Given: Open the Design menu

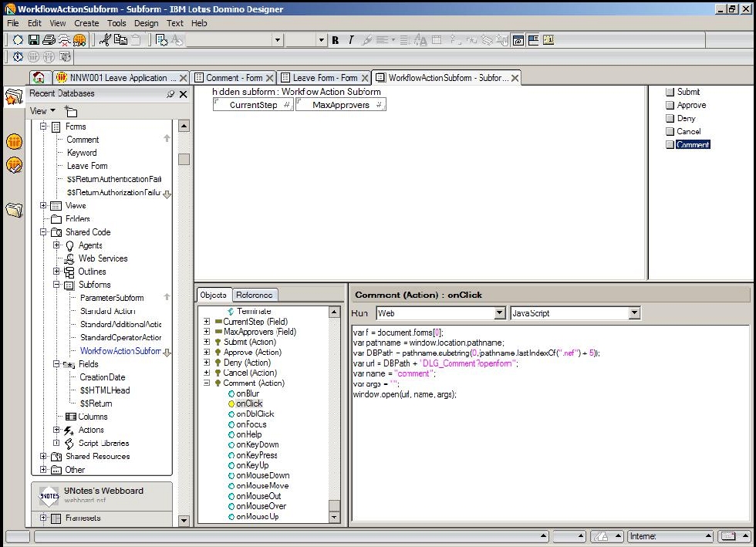Looking at the screenshot, I should tap(146, 23).
